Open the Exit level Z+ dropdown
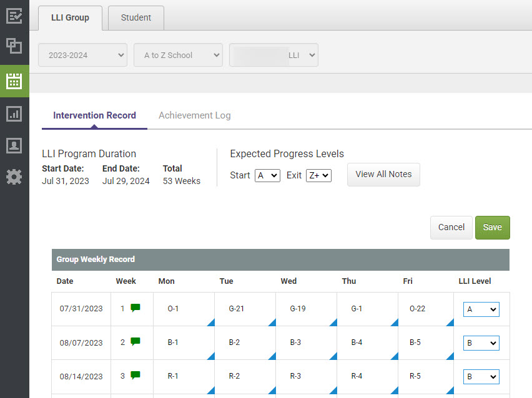This screenshot has width=532, height=398. [318, 175]
